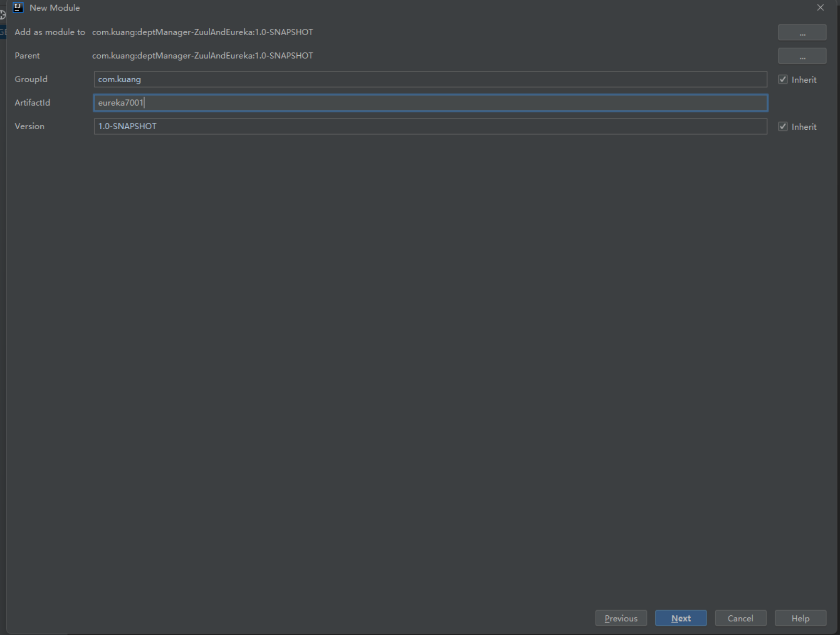The height and width of the screenshot is (635, 840).
Task: Click the ArtifactId label
Action: point(33,103)
